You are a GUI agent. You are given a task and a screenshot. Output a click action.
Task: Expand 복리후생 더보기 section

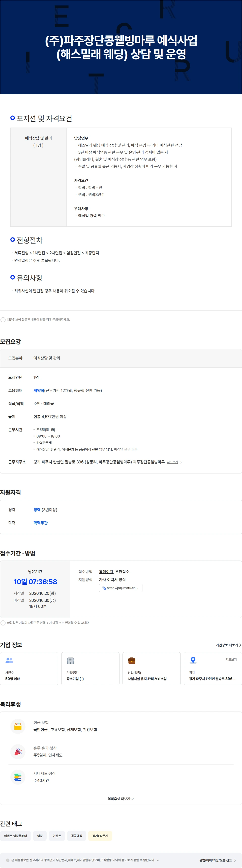[x=121, y=799]
